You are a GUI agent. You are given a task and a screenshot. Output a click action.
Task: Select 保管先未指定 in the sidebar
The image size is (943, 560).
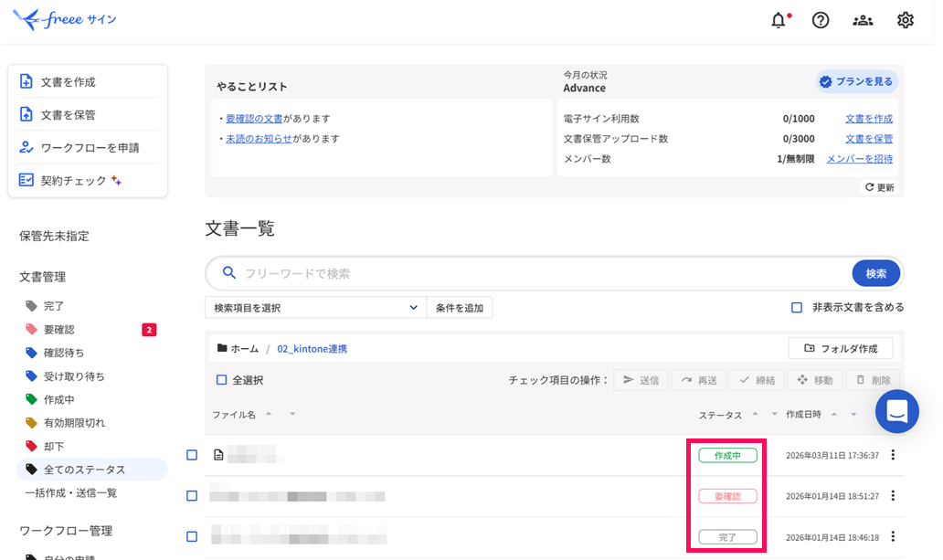tap(54, 236)
